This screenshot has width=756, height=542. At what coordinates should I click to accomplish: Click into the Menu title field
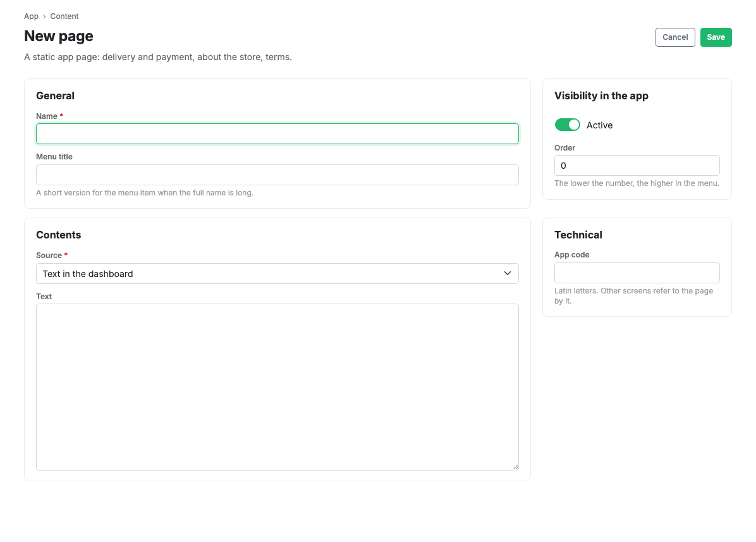pos(277,175)
